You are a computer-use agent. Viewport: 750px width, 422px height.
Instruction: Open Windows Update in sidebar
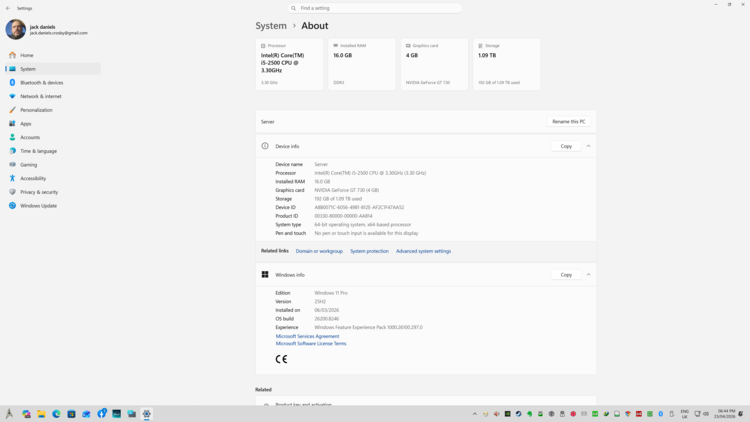pos(38,206)
